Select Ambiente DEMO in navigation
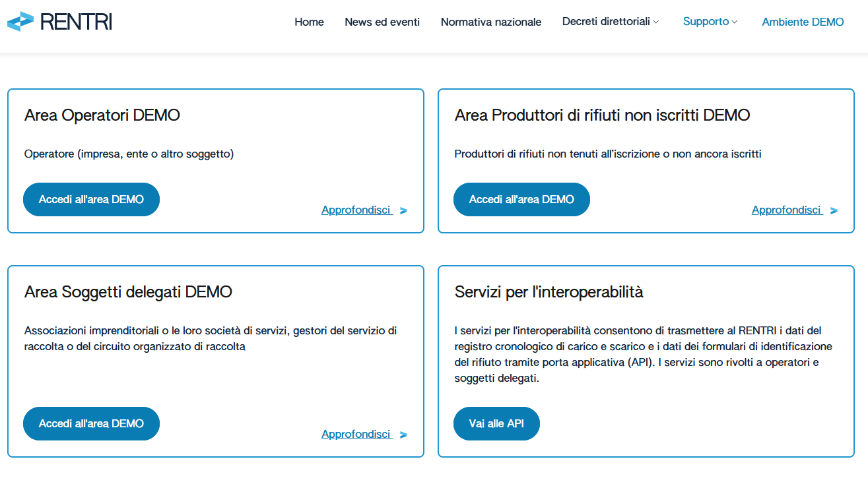 (803, 22)
